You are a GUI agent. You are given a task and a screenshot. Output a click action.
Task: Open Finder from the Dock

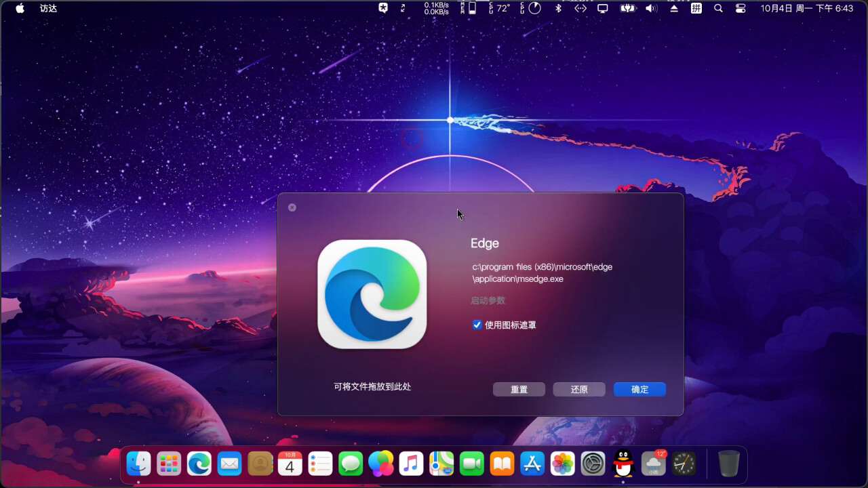pyautogui.click(x=139, y=464)
